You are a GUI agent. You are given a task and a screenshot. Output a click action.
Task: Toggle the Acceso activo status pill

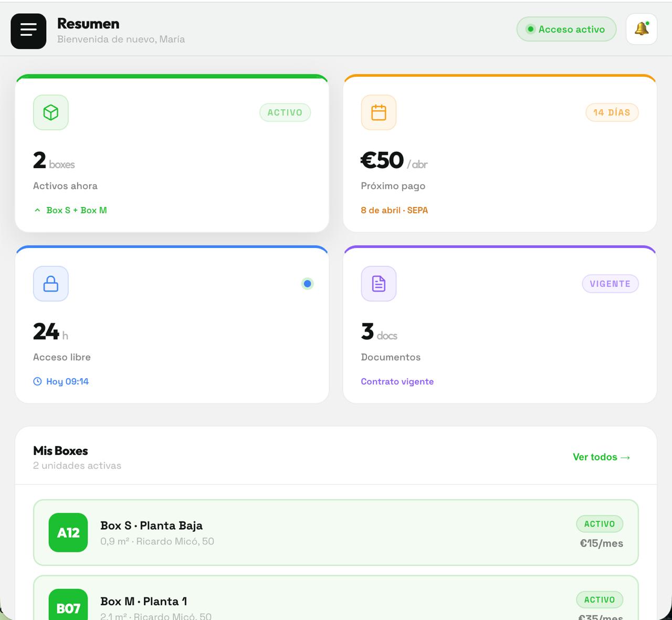(x=566, y=29)
